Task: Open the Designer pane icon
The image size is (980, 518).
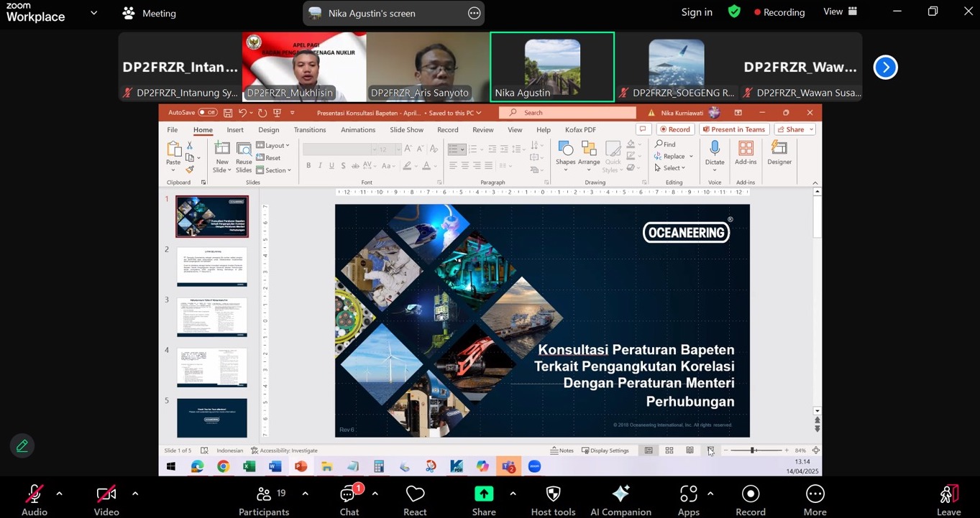Action: pyautogui.click(x=779, y=148)
